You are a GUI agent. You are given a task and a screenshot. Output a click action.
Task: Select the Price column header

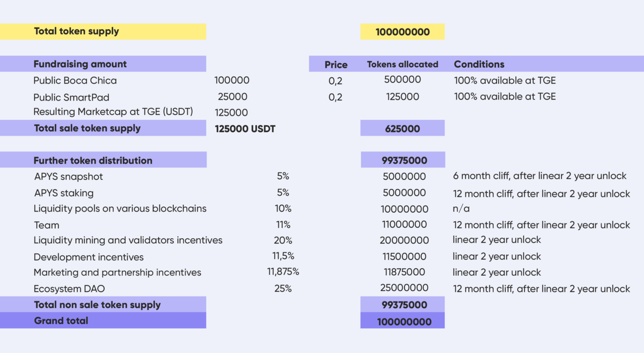(x=336, y=64)
